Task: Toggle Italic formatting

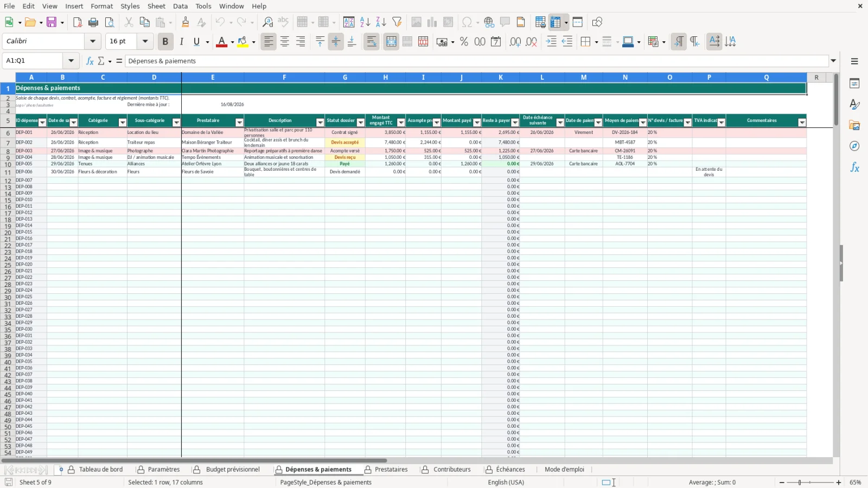Action: (x=181, y=42)
